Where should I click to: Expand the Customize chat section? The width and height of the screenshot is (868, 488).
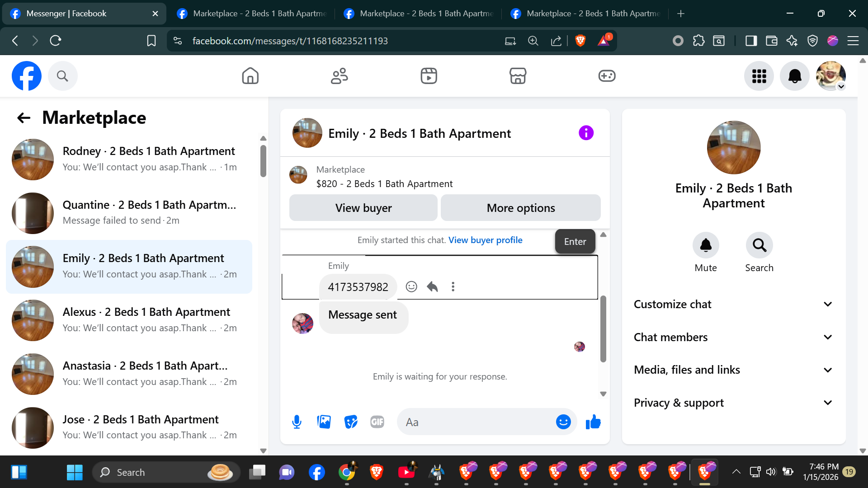(x=733, y=304)
